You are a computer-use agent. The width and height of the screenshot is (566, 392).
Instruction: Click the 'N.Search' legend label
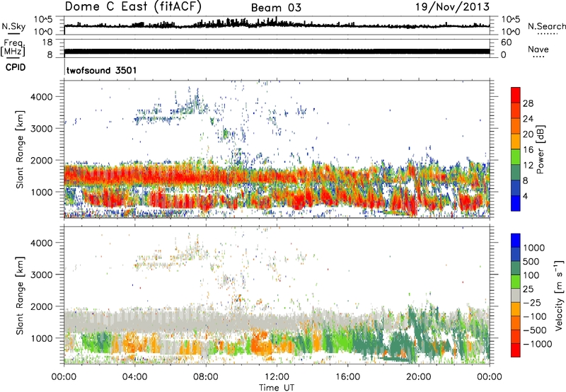click(x=546, y=26)
